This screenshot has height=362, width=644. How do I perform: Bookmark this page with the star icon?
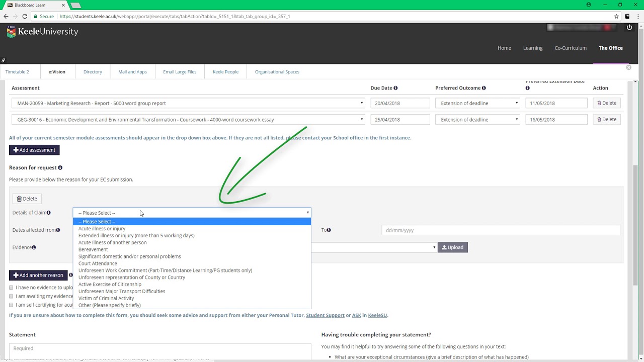coord(616,17)
